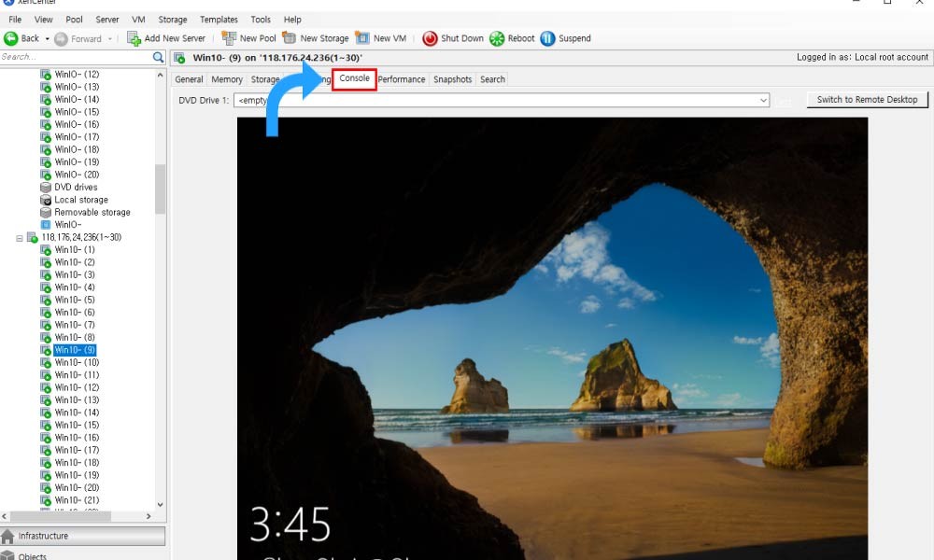This screenshot has height=560, width=934.
Task: Collapse the 118.176.24.236(1~30) server node
Action: [x=20, y=238]
